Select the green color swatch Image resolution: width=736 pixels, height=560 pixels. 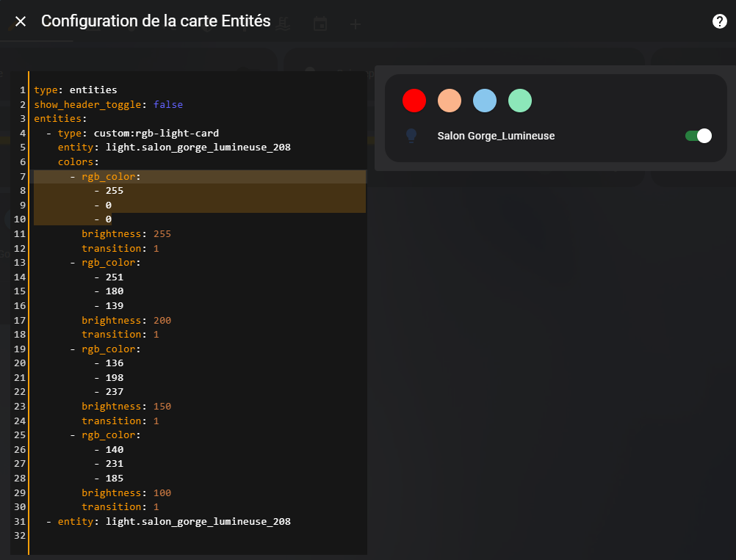519,101
